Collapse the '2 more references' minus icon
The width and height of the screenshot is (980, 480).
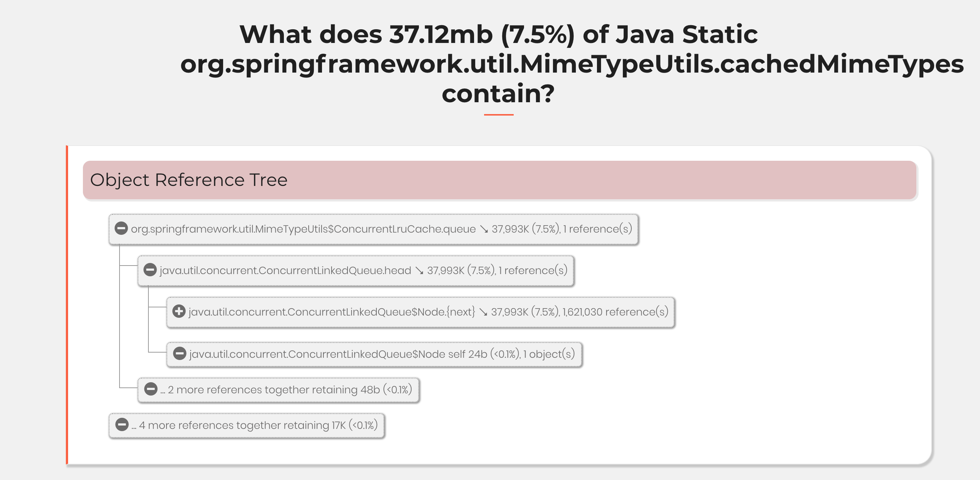tap(151, 389)
